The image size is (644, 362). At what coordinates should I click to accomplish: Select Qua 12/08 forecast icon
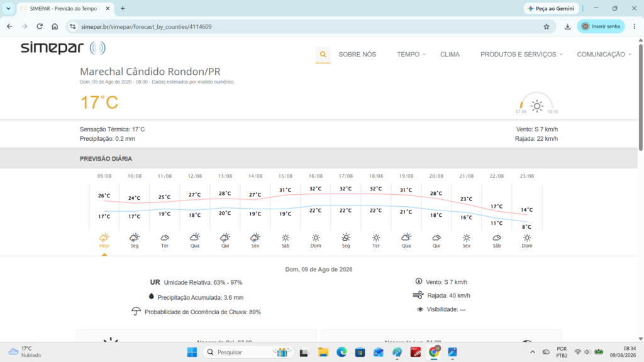point(195,237)
